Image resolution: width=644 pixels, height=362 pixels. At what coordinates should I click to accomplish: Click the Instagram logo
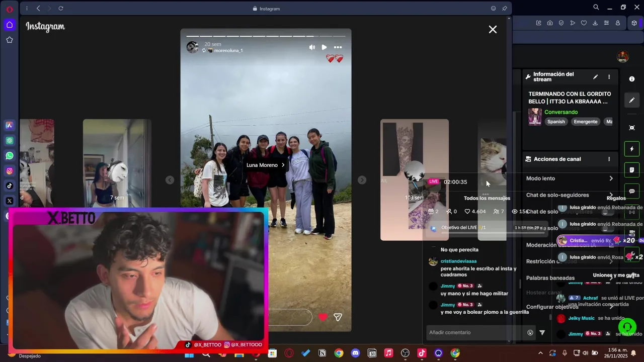click(45, 27)
